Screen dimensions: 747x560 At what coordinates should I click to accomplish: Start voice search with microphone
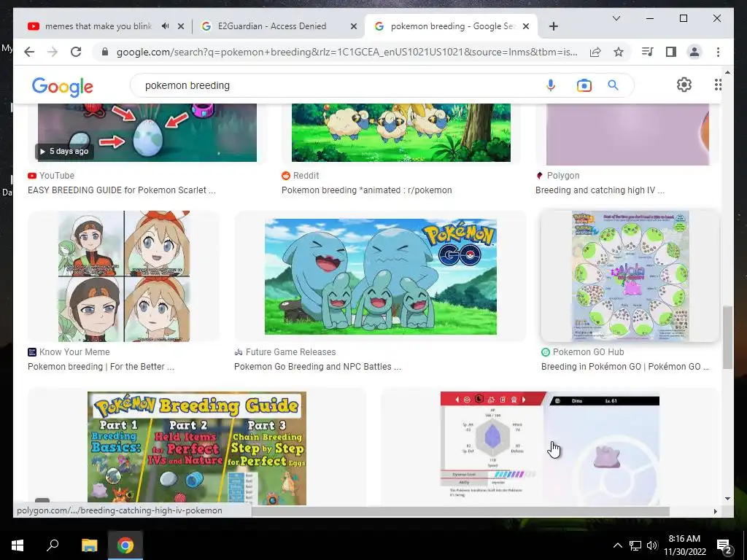(x=551, y=85)
